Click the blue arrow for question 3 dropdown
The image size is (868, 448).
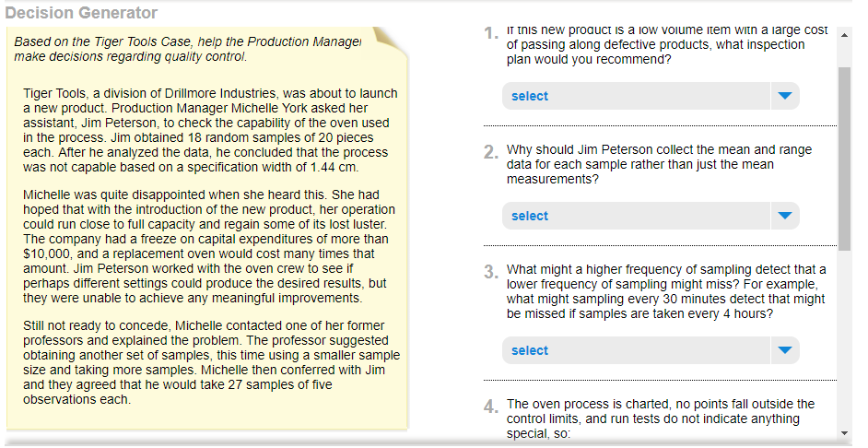[x=784, y=350]
